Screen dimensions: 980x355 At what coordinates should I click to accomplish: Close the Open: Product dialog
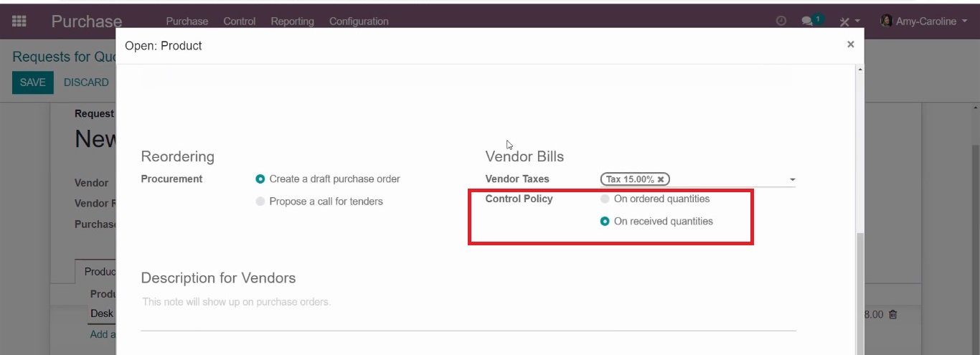[x=850, y=44]
